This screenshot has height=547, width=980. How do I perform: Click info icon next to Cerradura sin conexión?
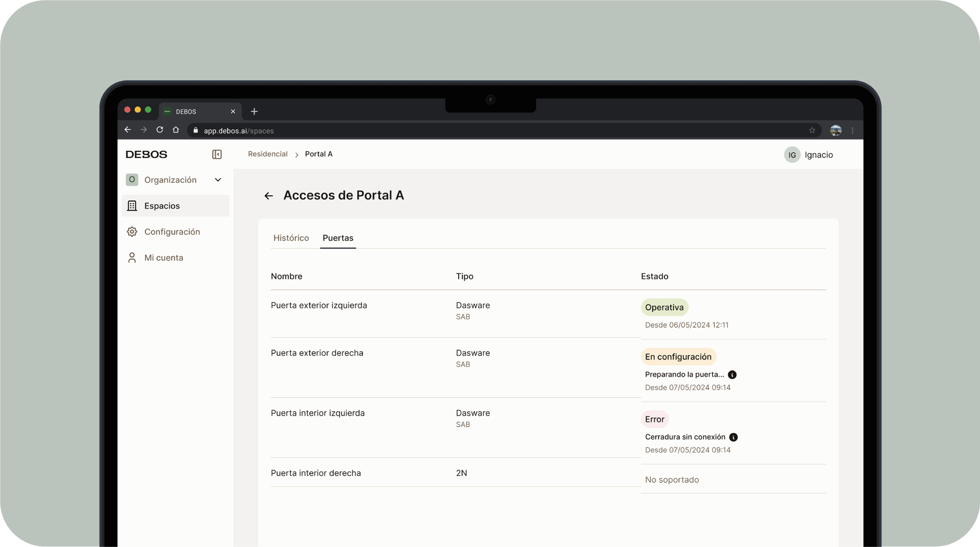[733, 437]
